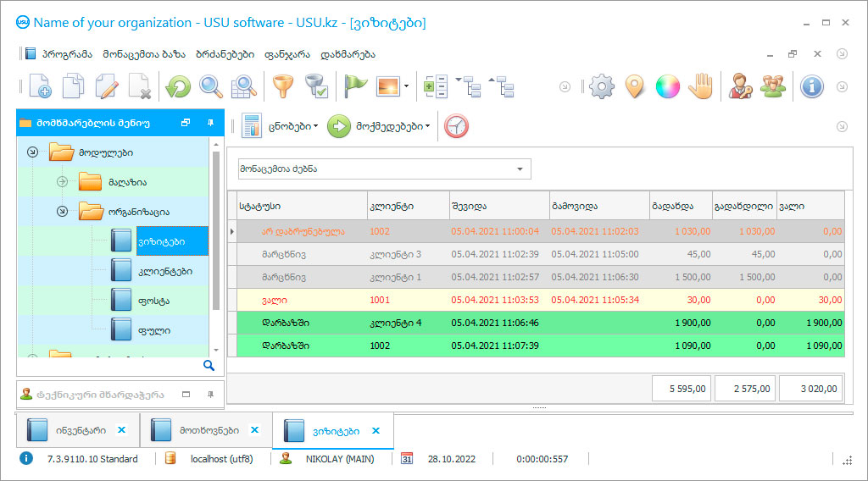The height and width of the screenshot is (481, 868).
Task: Open the მონაცემთა ბაზა menu
Action: pyautogui.click(x=144, y=54)
